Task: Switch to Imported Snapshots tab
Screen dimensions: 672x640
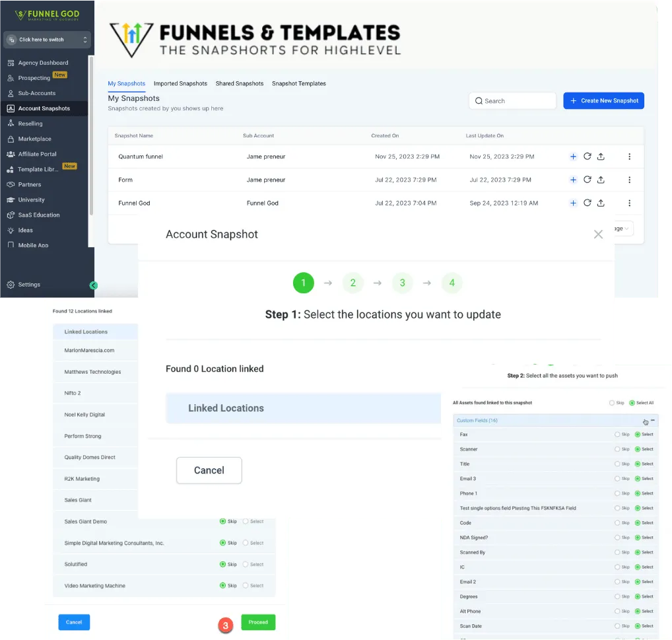Action: coord(180,84)
